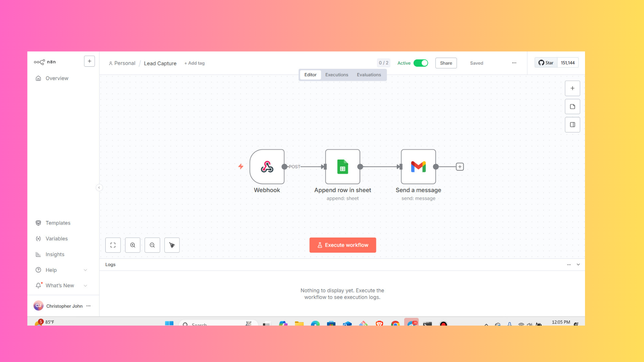644x362 pixels.
Task: Go to Variables in the sidebar
Action: (x=56, y=239)
